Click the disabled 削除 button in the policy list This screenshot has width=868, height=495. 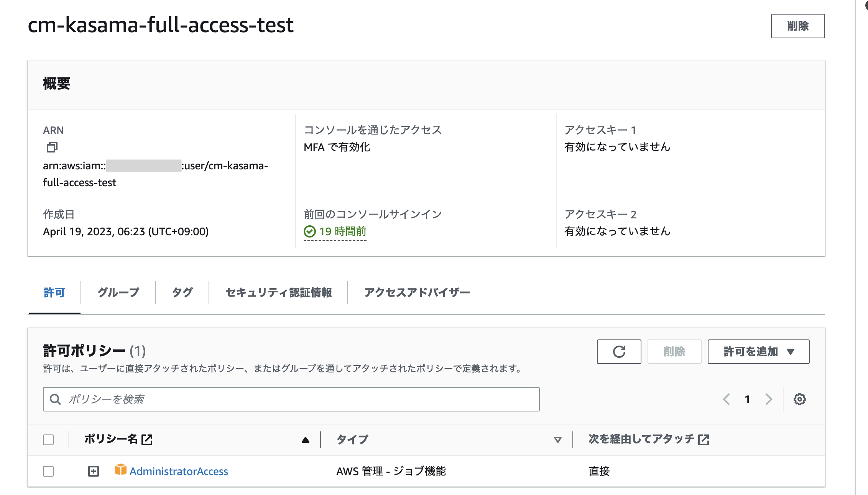click(x=674, y=352)
